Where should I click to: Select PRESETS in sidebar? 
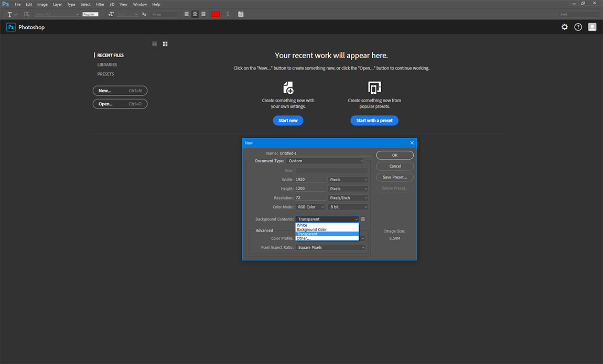pos(105,74)
